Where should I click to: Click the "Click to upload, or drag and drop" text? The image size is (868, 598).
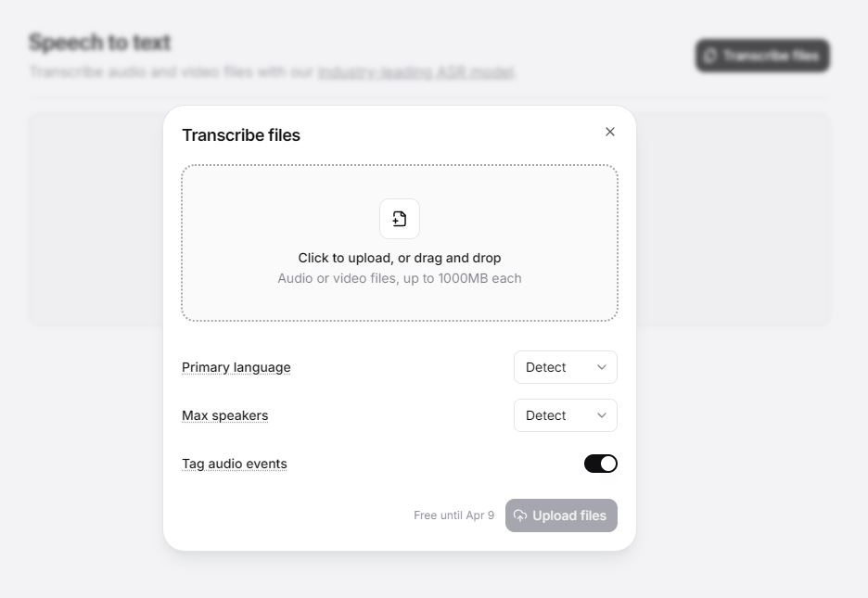pyautogui.click(x=400, y=258)
